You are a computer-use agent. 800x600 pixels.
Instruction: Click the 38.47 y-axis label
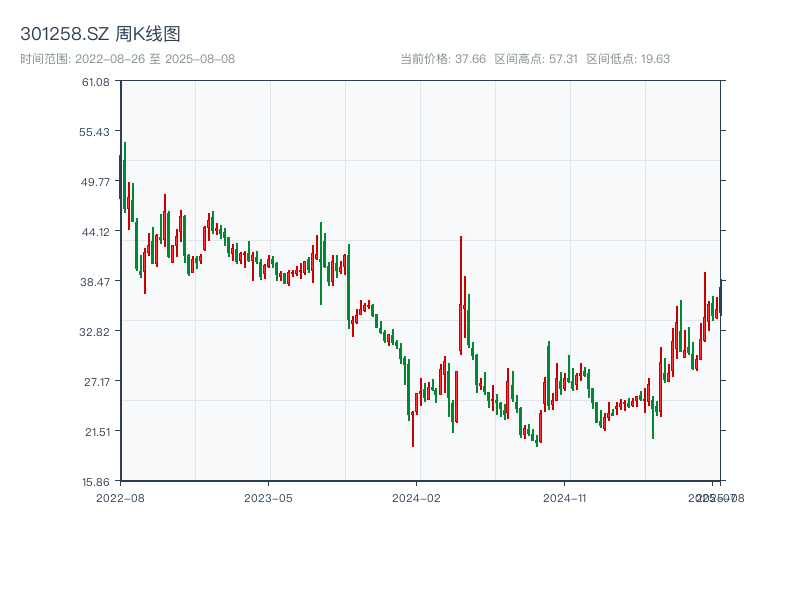(x=96, y=281)
